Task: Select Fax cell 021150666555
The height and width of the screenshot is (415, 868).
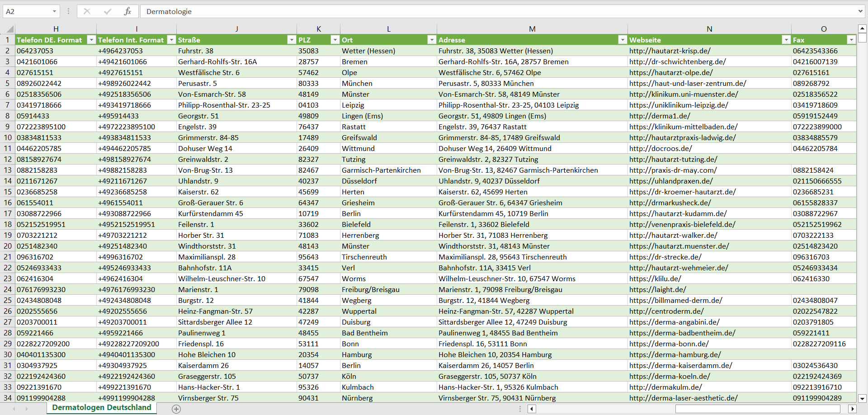Action: (x=824, y=181)
